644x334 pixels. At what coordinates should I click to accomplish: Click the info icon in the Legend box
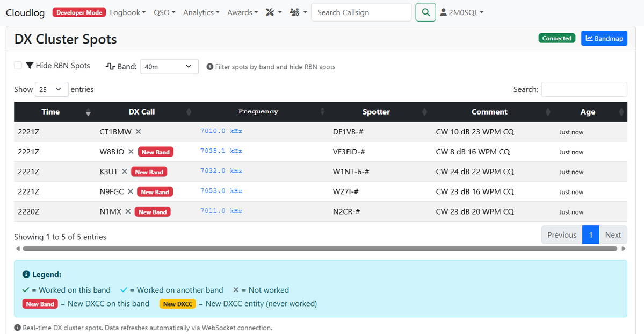tap(26, 274)
